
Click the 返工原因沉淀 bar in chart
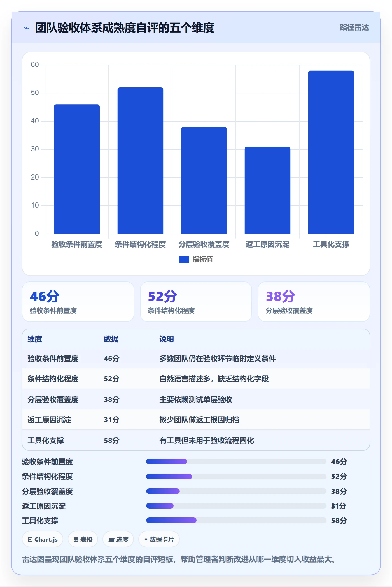[267, 190]
